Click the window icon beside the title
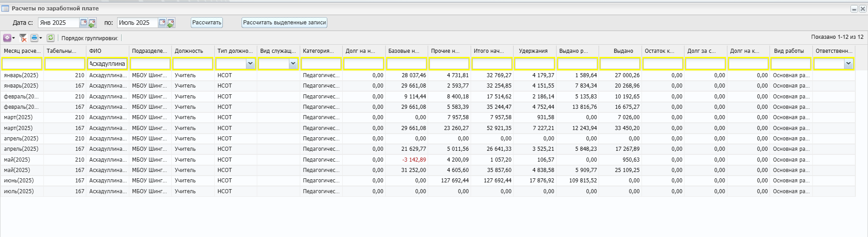868x237 pixels. [5, 9]
